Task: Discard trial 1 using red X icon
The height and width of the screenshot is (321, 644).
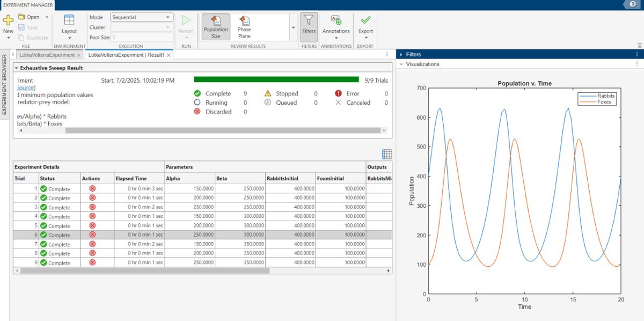Action: (92, 189)
